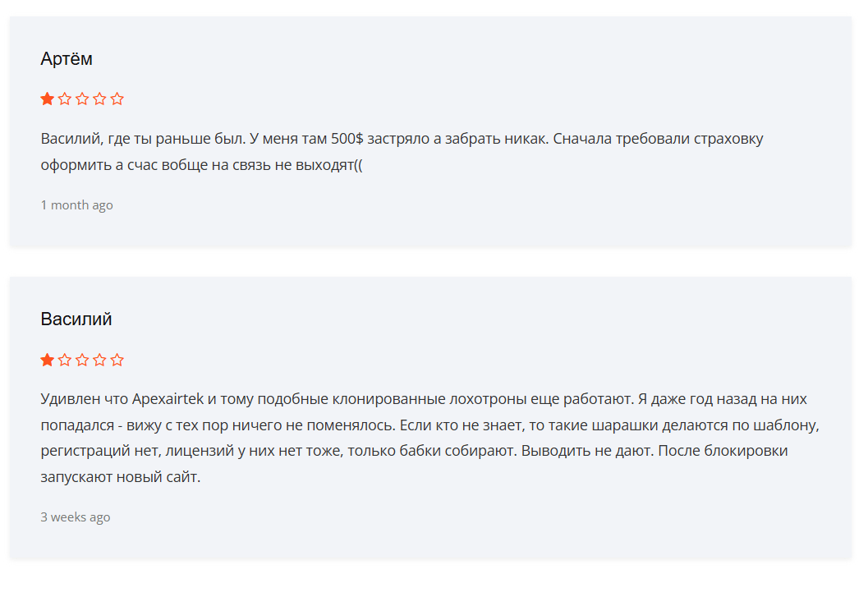Click the "1 month ago" timestamp

[x=77, y=205]
